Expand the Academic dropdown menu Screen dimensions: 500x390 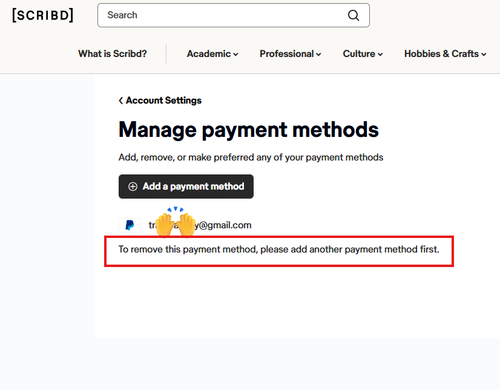212,54
